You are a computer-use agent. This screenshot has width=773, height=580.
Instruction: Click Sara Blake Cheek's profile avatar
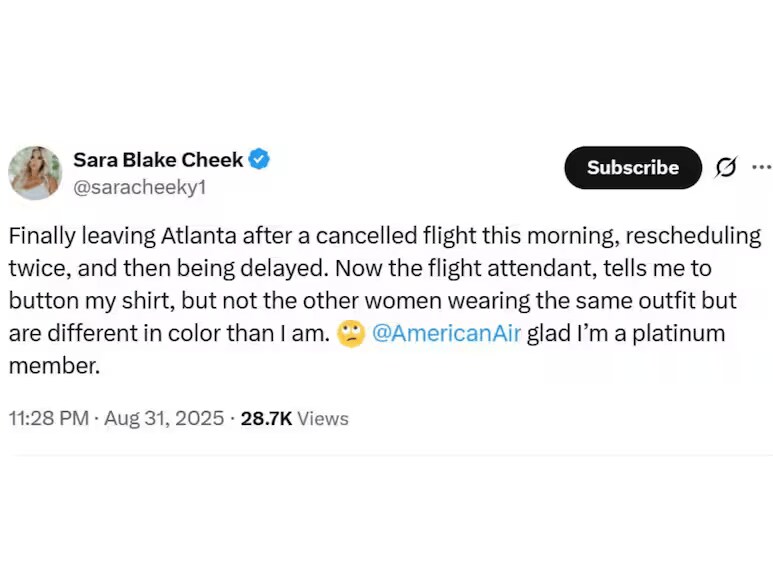pos(35,172)
